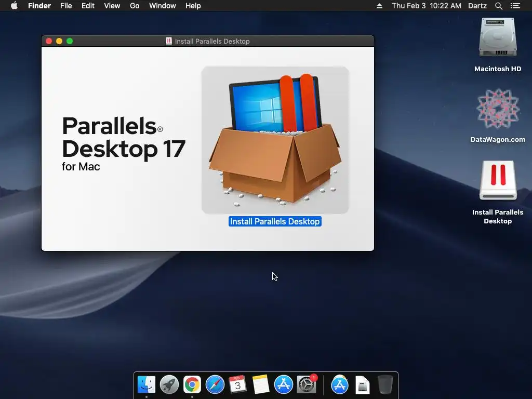
Task: Open the Apple menu
Action: coord(14,6)
